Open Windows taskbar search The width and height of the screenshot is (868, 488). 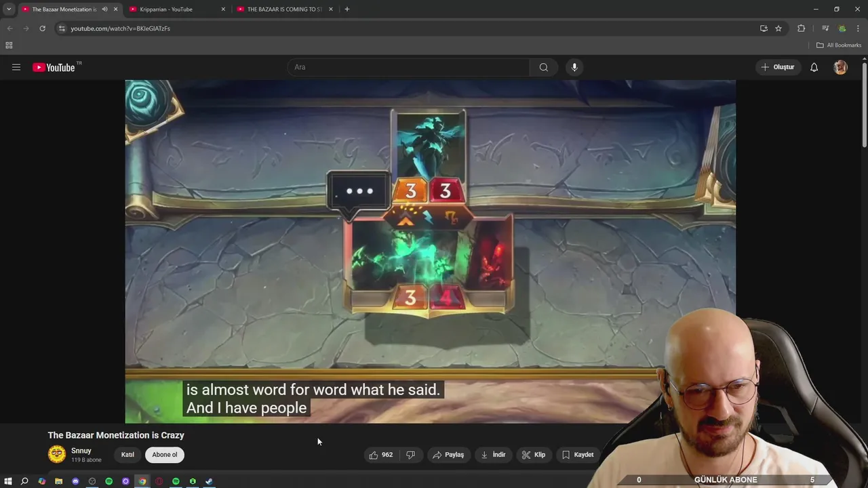coord(24,481)
